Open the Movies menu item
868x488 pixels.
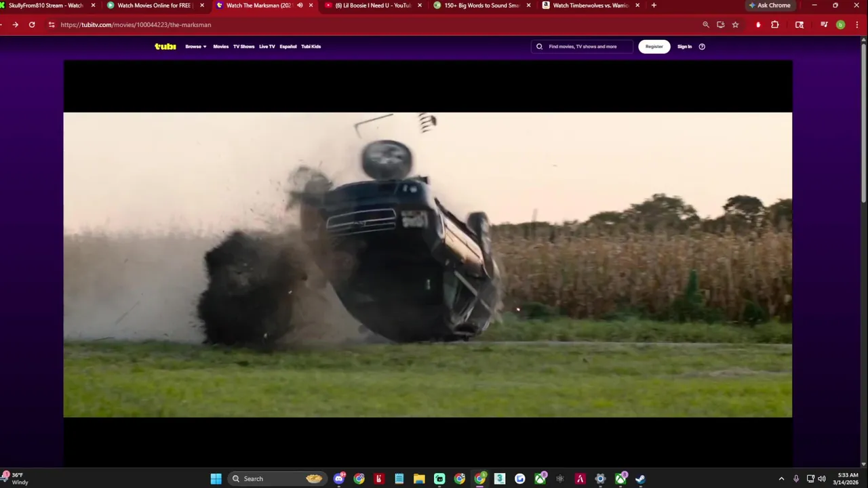[221, 47]
